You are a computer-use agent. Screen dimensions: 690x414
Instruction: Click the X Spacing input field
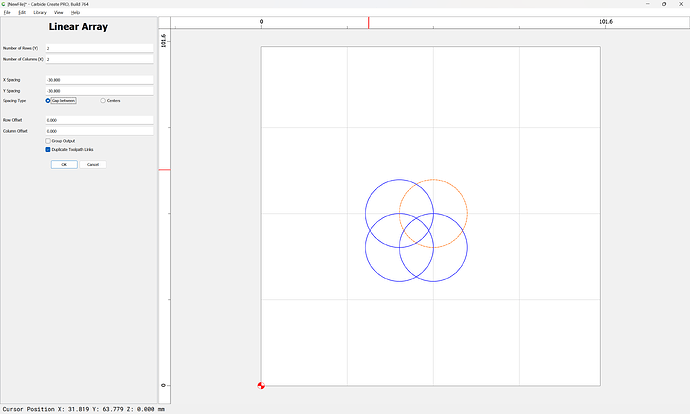[x=99, y=80]
